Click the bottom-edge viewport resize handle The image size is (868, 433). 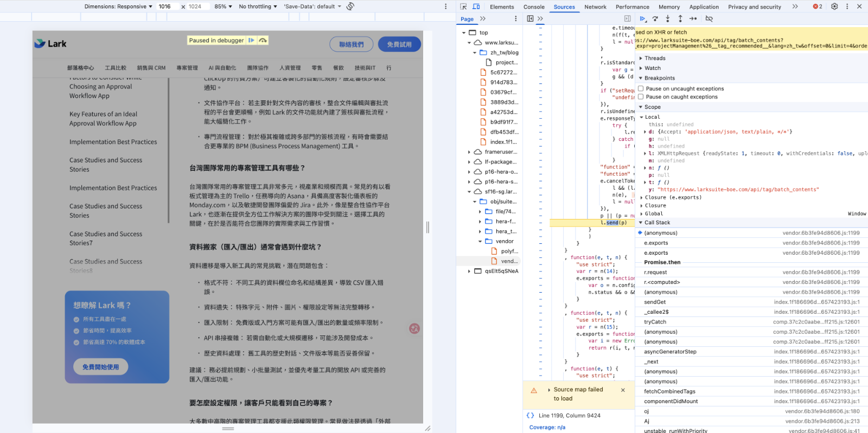tap(228, 428)
